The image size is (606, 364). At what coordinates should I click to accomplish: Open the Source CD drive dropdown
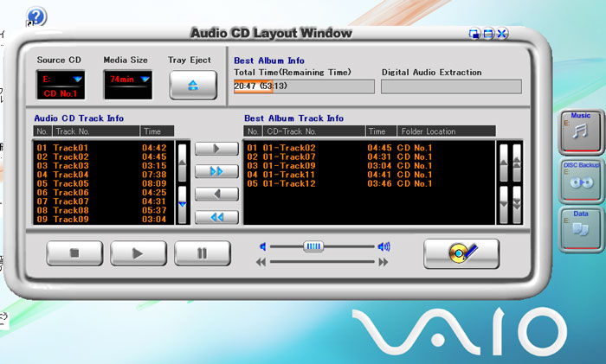(x=79, y=79)
